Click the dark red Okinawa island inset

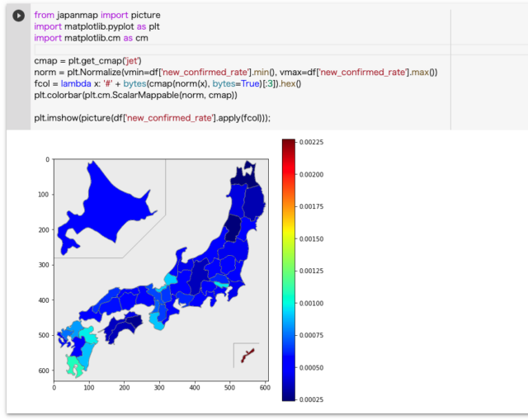tap(247, 356)
